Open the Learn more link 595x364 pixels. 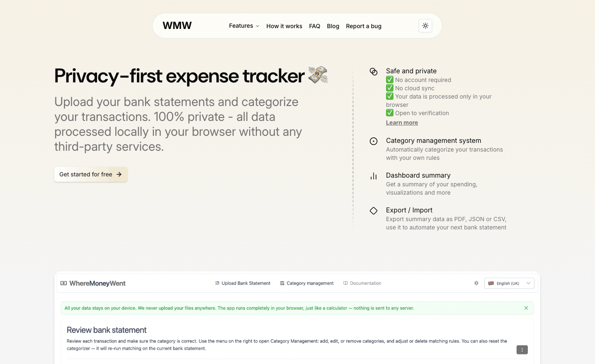tap(402, 122)
